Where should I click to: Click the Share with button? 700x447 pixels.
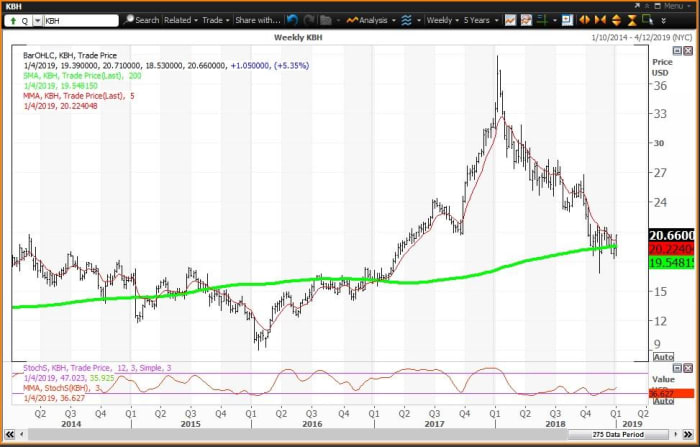(x=258, y=19)
